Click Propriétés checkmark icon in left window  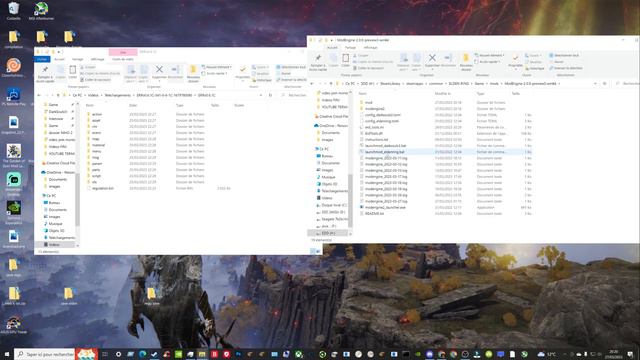point(242,70)
